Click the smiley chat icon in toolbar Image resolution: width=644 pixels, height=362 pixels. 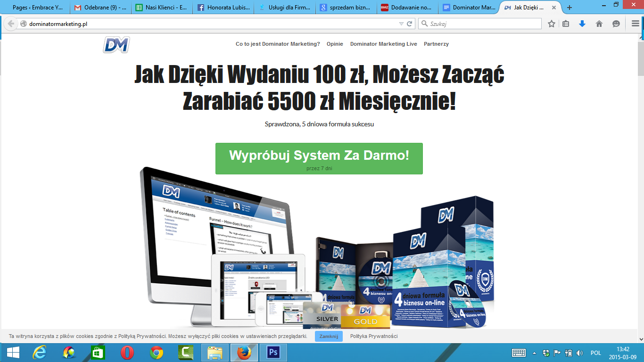(x=616, y=24)
